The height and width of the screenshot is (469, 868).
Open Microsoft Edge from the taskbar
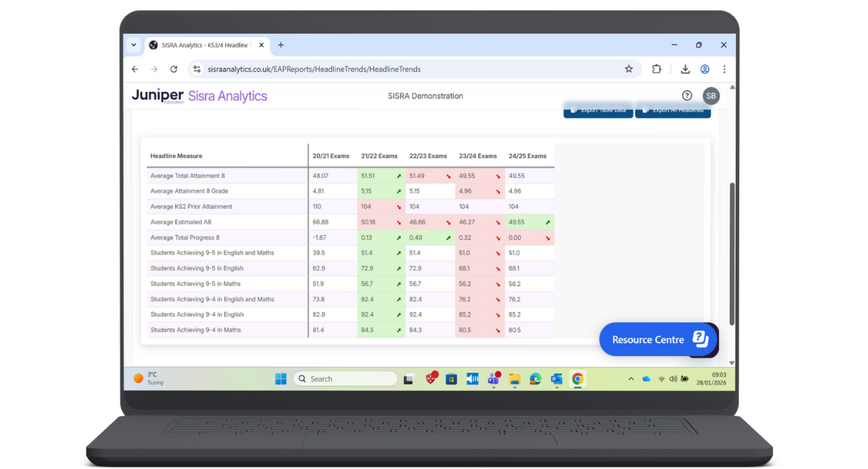[535, 379]
